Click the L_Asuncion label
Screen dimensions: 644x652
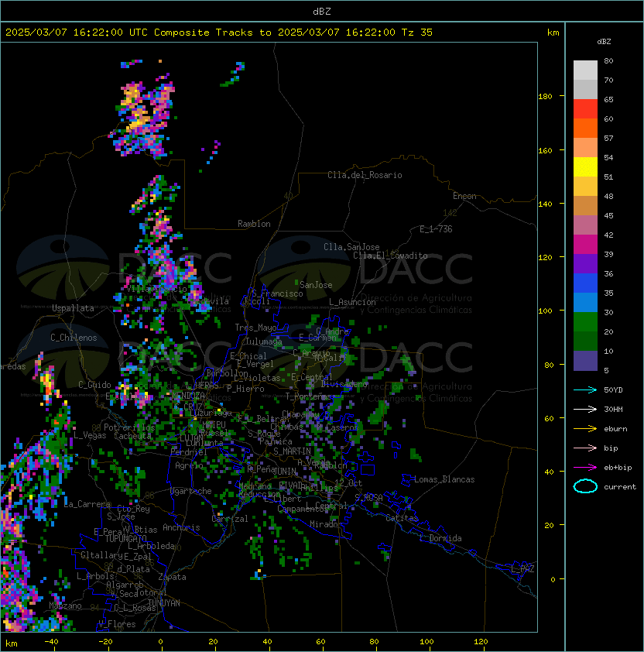352,302
